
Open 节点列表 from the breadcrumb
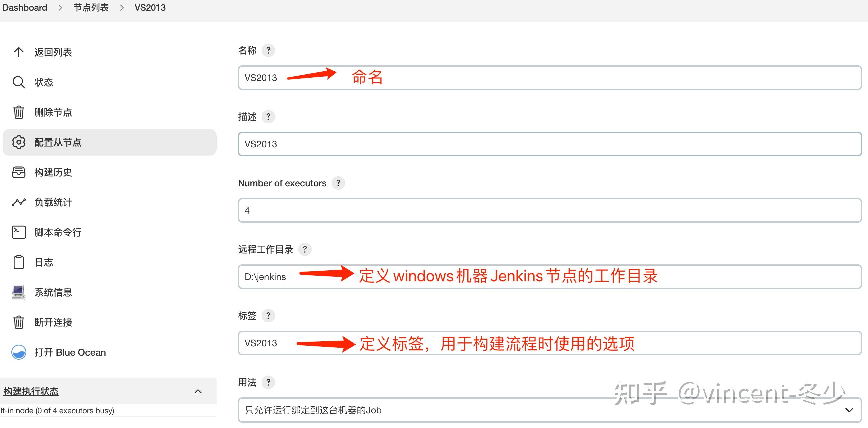pos(91,7)
